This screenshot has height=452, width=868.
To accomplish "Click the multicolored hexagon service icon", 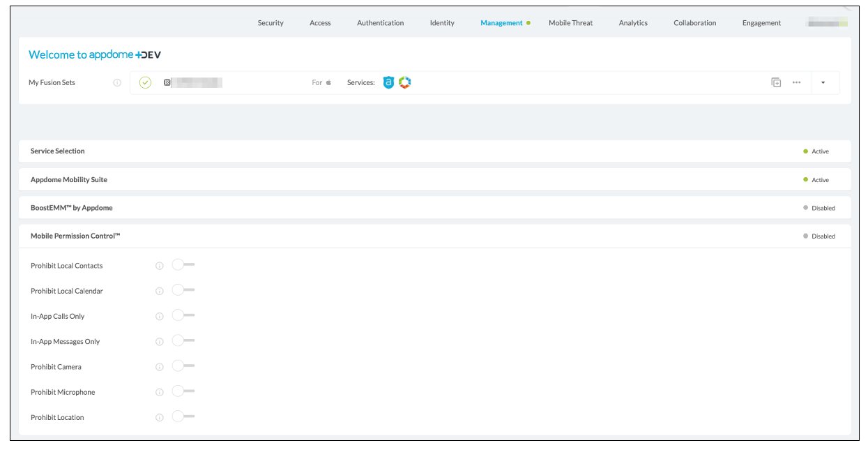I will (x=405, y=82).
